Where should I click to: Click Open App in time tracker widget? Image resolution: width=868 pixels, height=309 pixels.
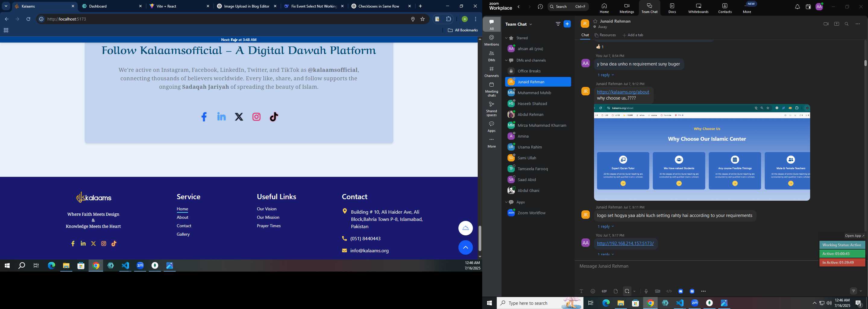click(x=854, y=236)
